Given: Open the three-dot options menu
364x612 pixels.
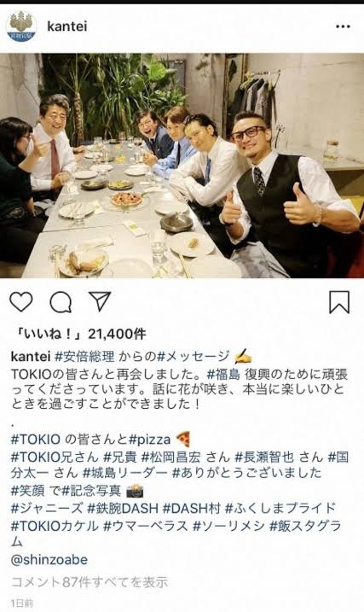Looking at the screenshot, I should click(x=343, y=26).
